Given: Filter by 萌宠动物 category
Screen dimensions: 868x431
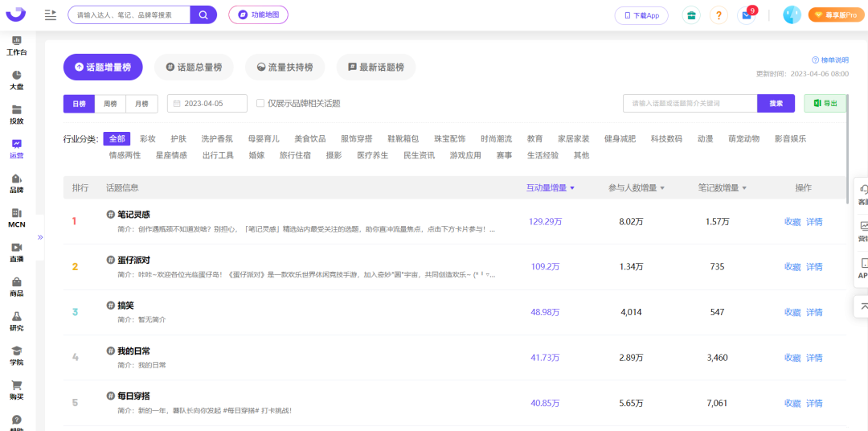Looking at the screenshot, I should pos(744,138).
